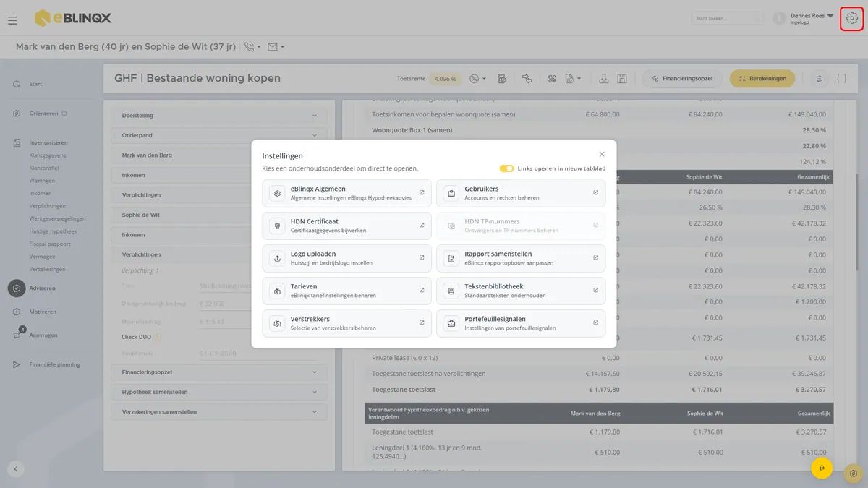Open the Portefeuillesignalen settings card

(x=521, y=323)
